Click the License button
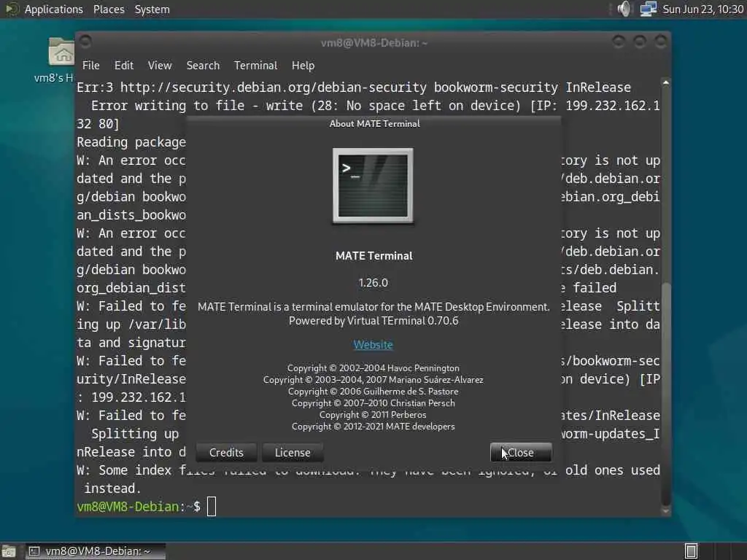 click(293, 452)
